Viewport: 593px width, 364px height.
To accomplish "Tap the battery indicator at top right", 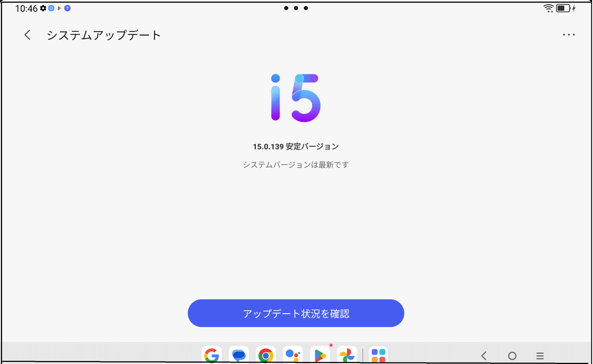I will pyautogui.click(x=562, y=8).
